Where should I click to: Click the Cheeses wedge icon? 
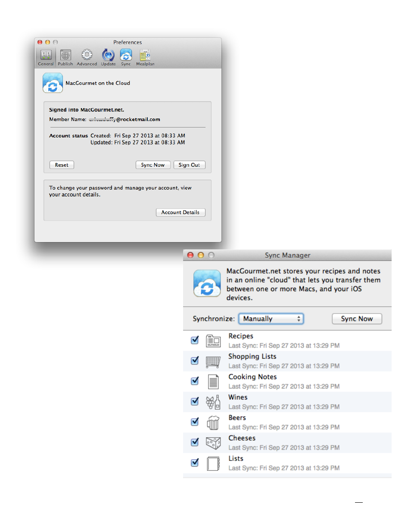[x=213, y=443]
